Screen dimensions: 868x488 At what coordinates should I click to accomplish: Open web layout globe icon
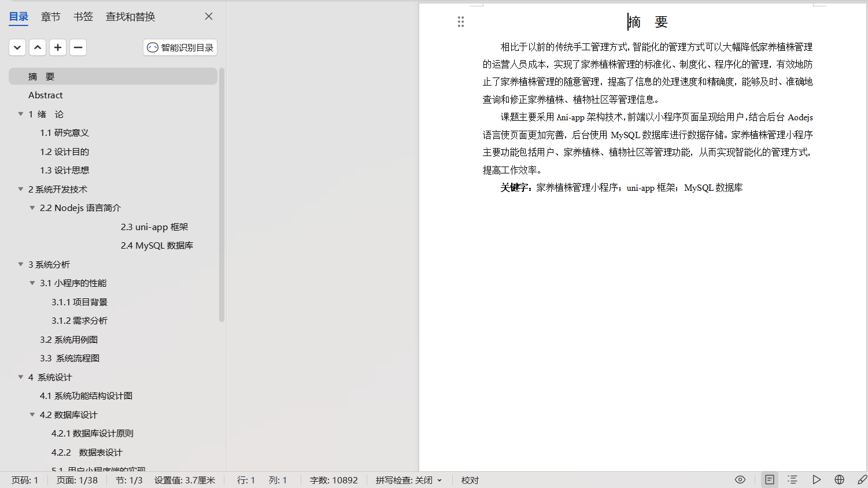pyautogui.click(x=839, y=480)
